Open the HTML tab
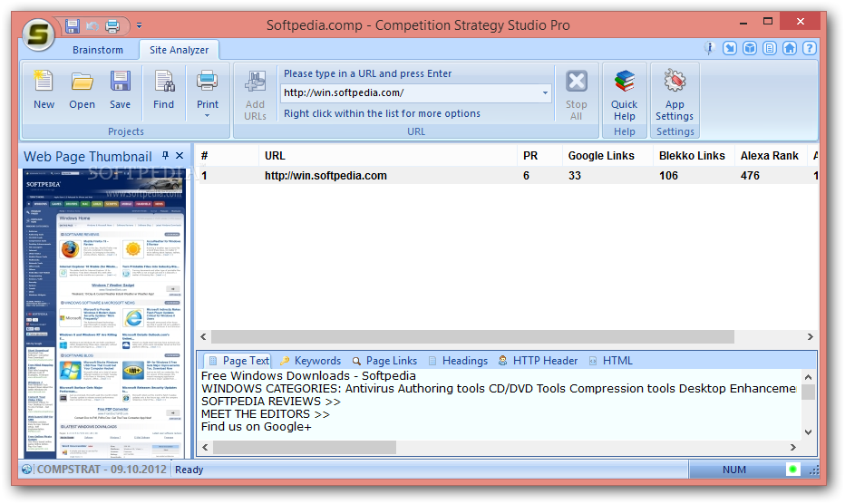This screenshot has height=504, width=845. click(x=610, y=361)
